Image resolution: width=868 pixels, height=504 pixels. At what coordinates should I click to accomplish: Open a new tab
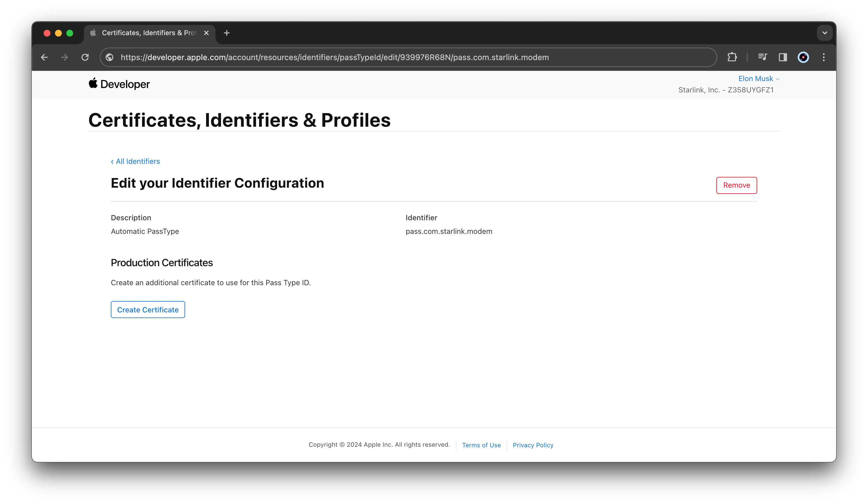pyautogui.click(x=227, y=33)
